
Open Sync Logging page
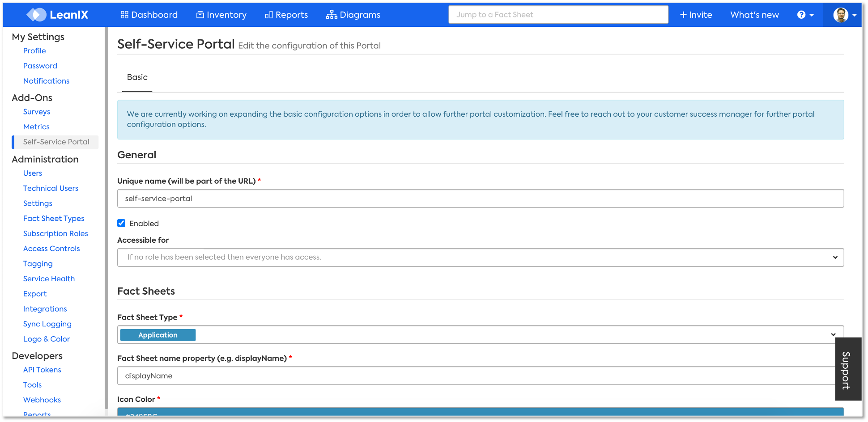(47, 324)
